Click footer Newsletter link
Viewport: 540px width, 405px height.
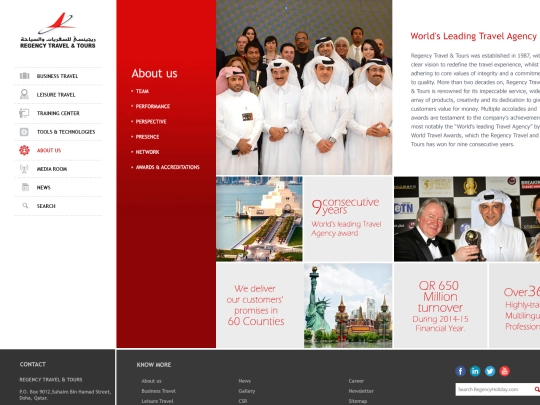(361, 391)
